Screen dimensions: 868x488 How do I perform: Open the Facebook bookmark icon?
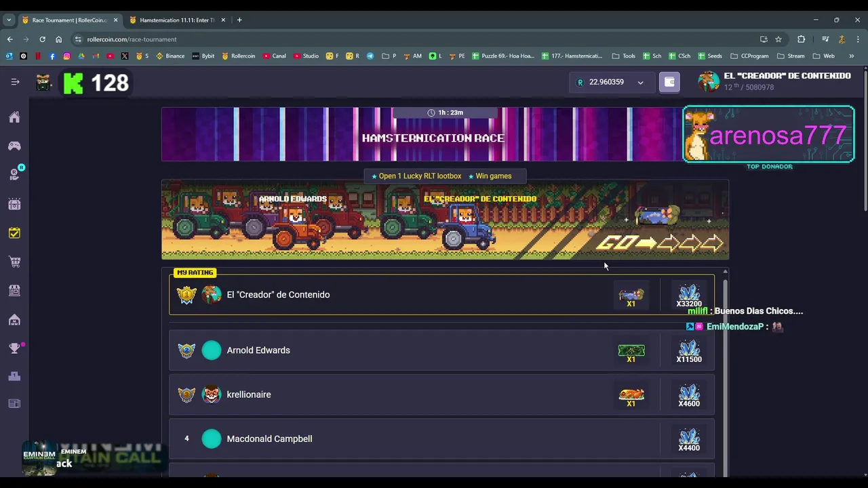[52, 56]
